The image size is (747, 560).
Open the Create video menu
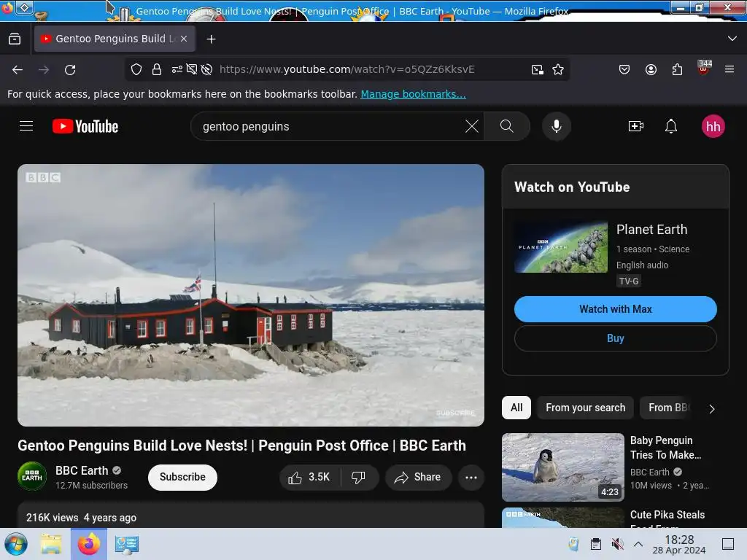[x=636, y=126]
